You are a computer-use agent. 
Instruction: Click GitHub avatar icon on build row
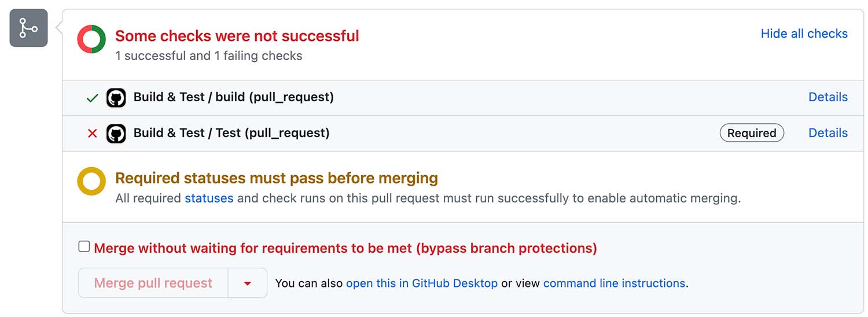(116, 98)
